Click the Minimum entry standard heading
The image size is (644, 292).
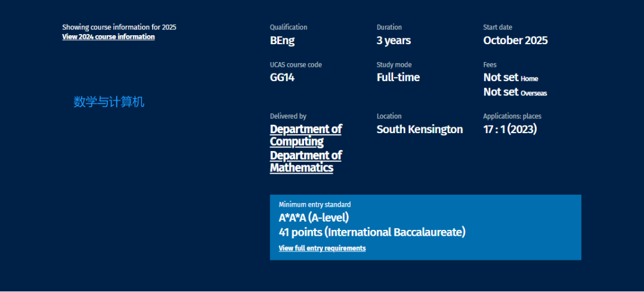point(314,205)
